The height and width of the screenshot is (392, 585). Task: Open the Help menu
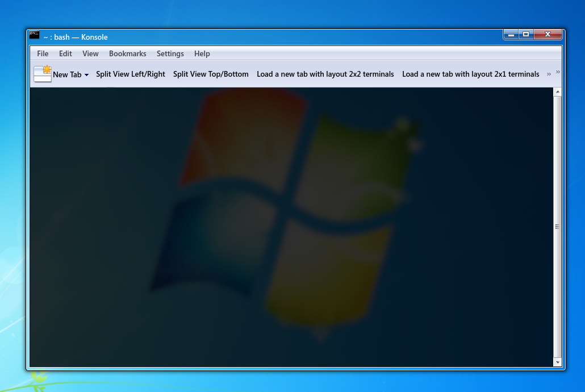(202, 54)
